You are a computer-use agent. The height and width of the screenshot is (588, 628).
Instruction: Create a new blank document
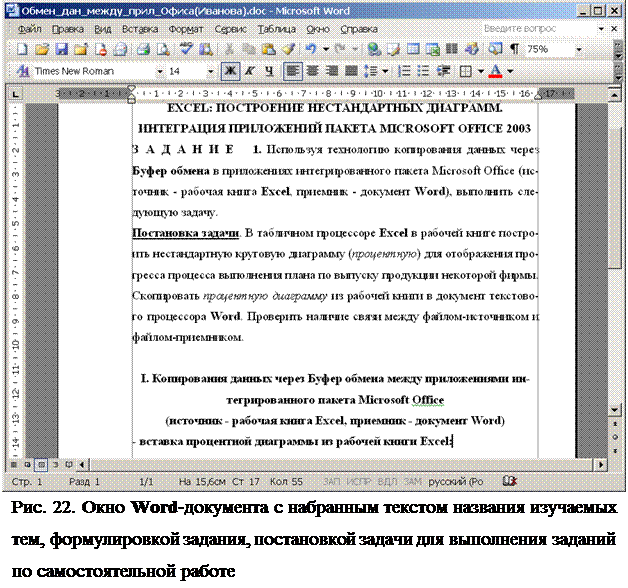click(21, 49)
